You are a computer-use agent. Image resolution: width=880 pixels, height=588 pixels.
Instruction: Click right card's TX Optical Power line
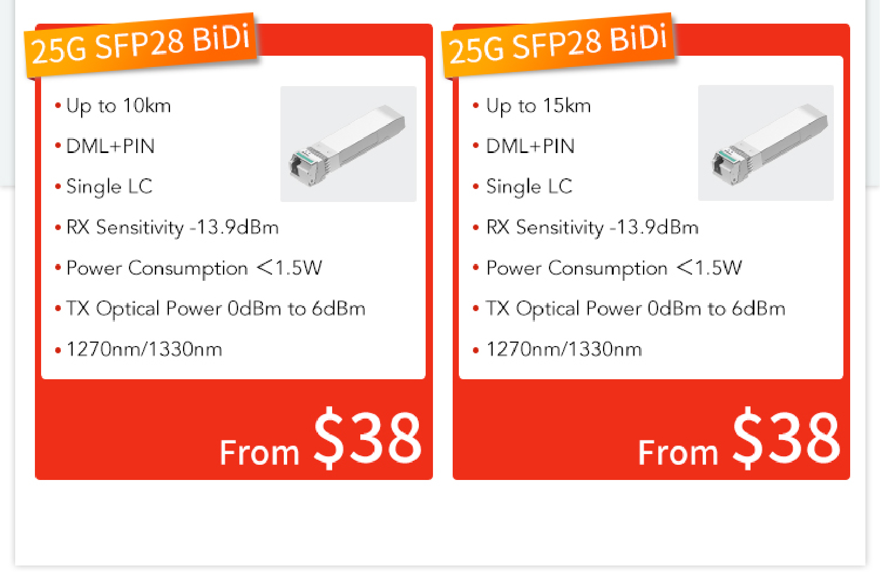point(636,309)
